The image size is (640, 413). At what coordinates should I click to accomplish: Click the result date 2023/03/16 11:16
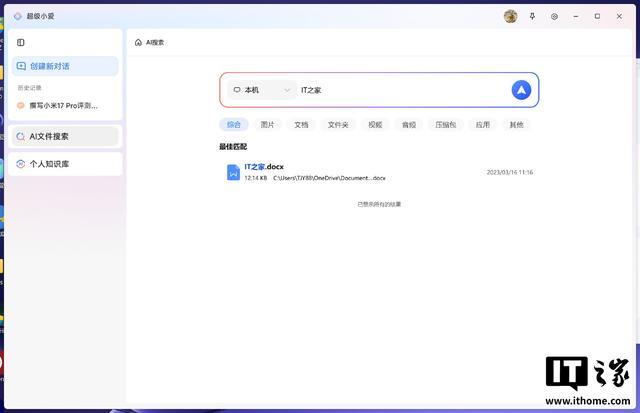coord(510,172)
